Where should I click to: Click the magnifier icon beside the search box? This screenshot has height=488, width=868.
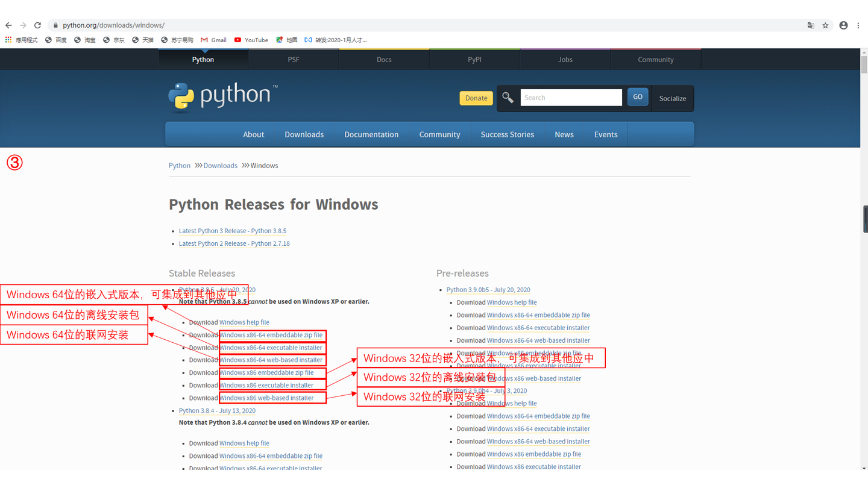pyautogui.click(x=508, y=98)
